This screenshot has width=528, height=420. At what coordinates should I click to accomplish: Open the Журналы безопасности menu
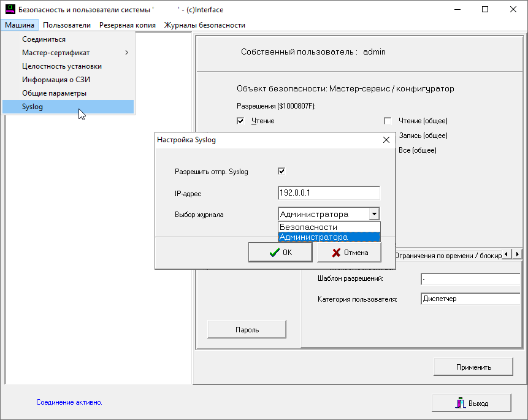(204, 25)
